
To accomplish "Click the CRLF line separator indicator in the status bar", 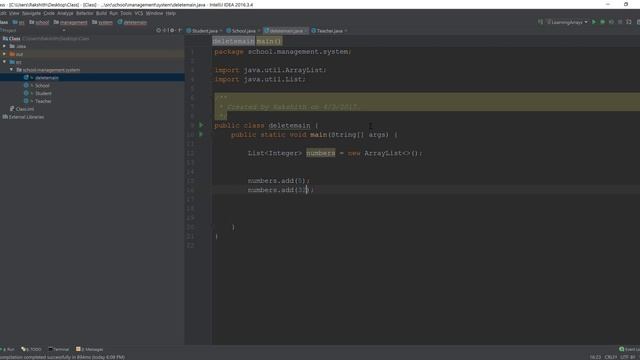I will click(x=611, y=357).
